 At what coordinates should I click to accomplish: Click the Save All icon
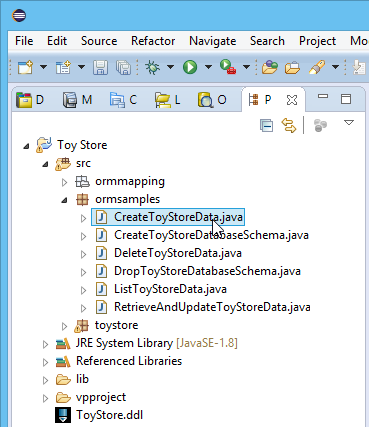coord(124,67)
